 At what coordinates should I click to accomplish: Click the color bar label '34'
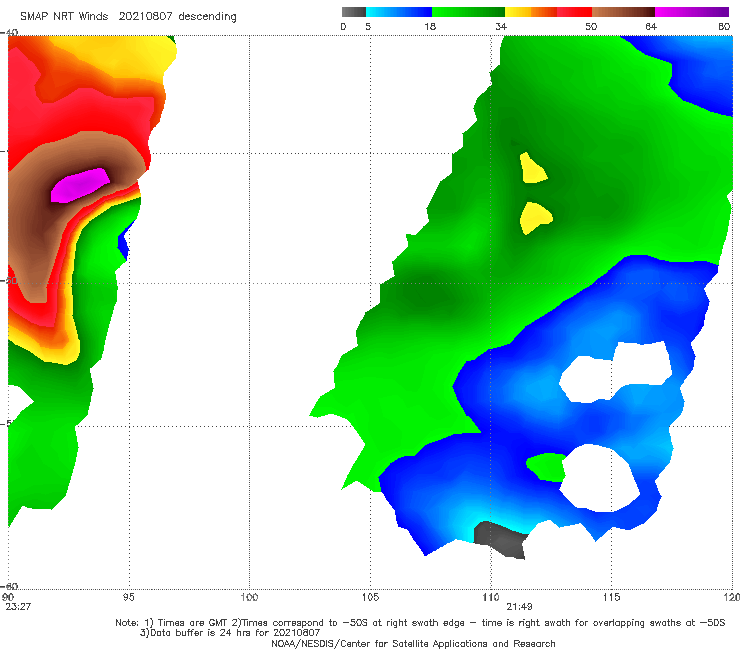tap(501, 27)
